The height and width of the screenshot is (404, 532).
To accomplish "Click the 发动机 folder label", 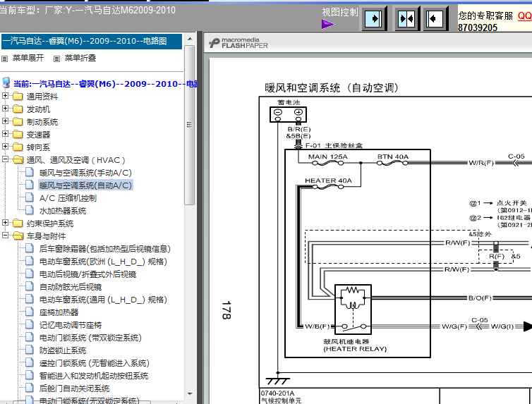I will 38,109.
